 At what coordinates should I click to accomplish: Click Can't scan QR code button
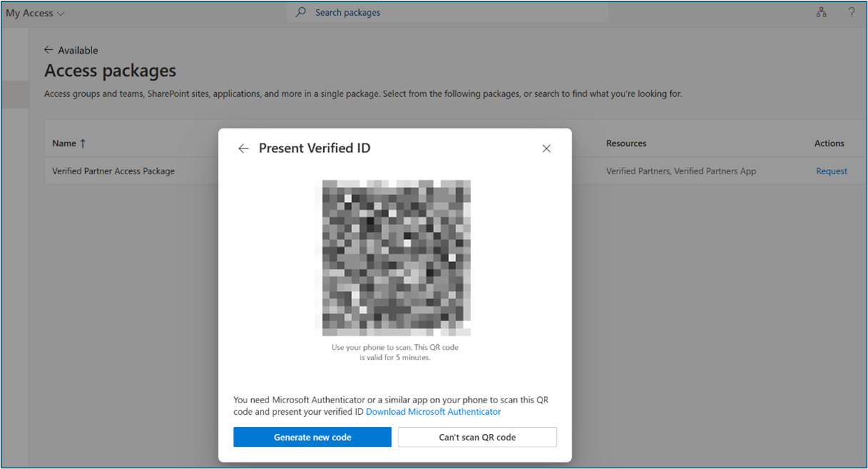(477, 437)
